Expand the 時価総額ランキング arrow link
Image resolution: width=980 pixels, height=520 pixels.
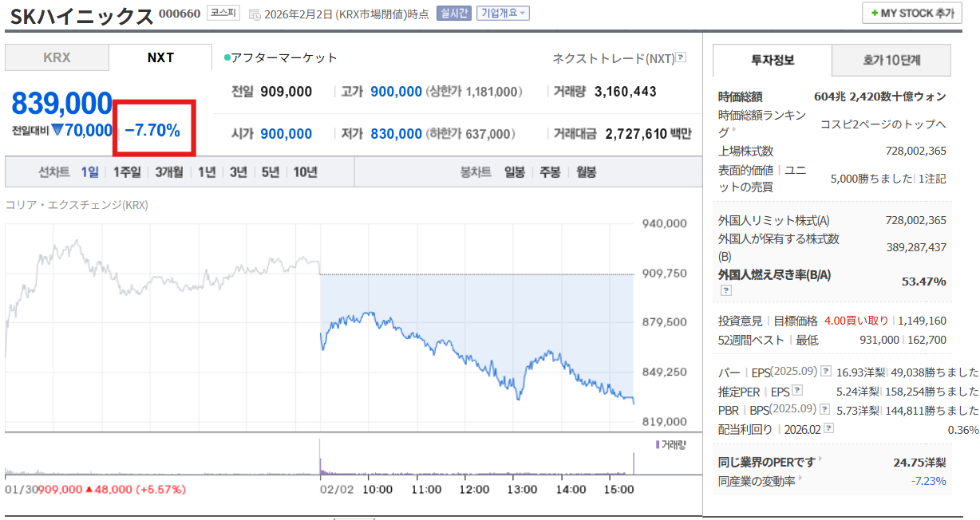tap(725, 132)
